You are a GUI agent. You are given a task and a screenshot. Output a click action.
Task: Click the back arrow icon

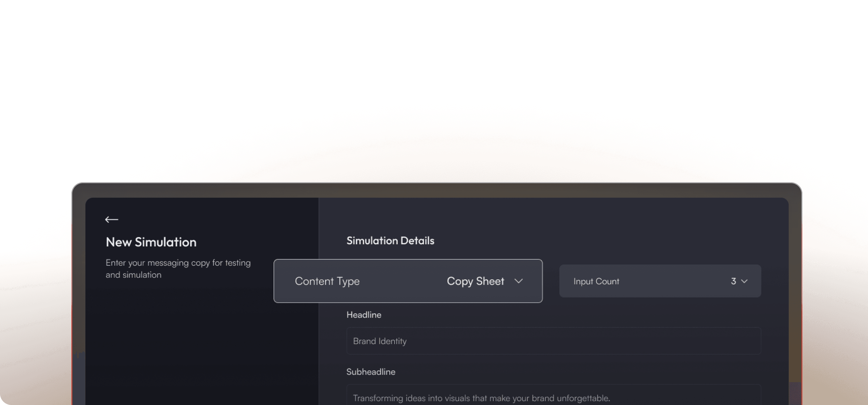[112, 220]
